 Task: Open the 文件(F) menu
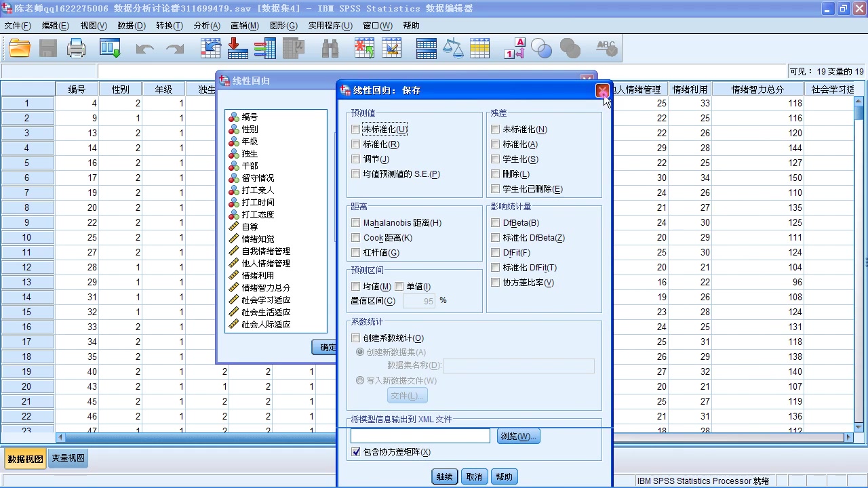tap(18, 26)
